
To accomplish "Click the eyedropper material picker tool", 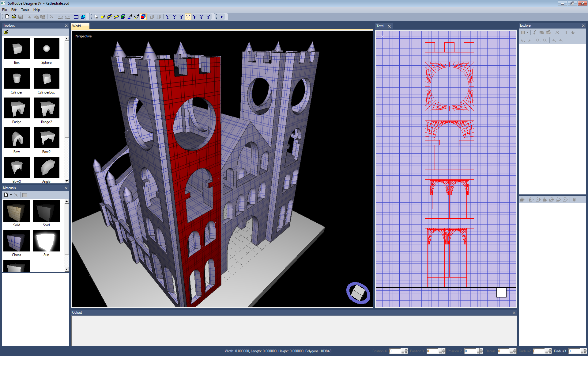I will [130, 17].
